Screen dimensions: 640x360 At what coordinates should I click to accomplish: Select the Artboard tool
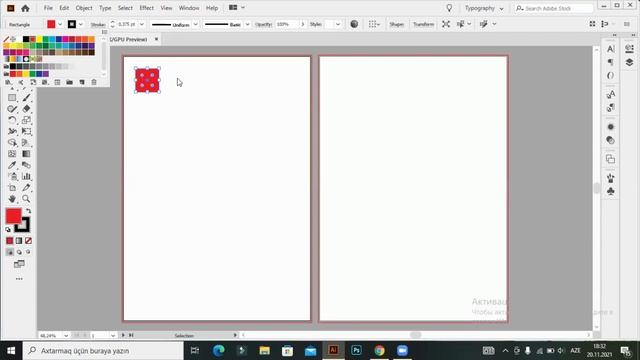pos(12,188)
